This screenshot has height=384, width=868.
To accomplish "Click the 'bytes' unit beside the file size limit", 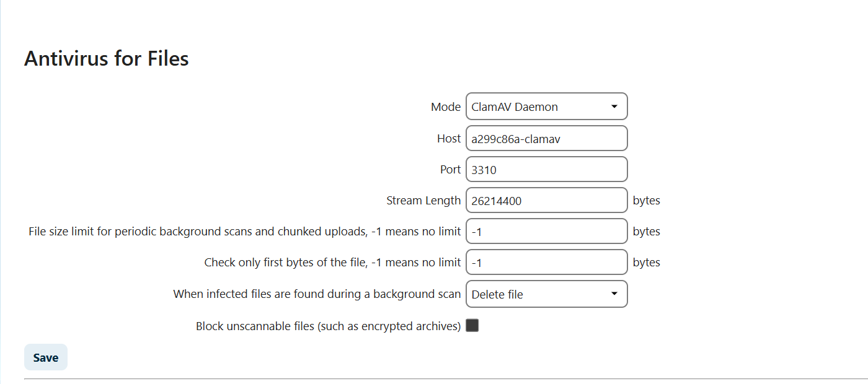I will (646, 232).
